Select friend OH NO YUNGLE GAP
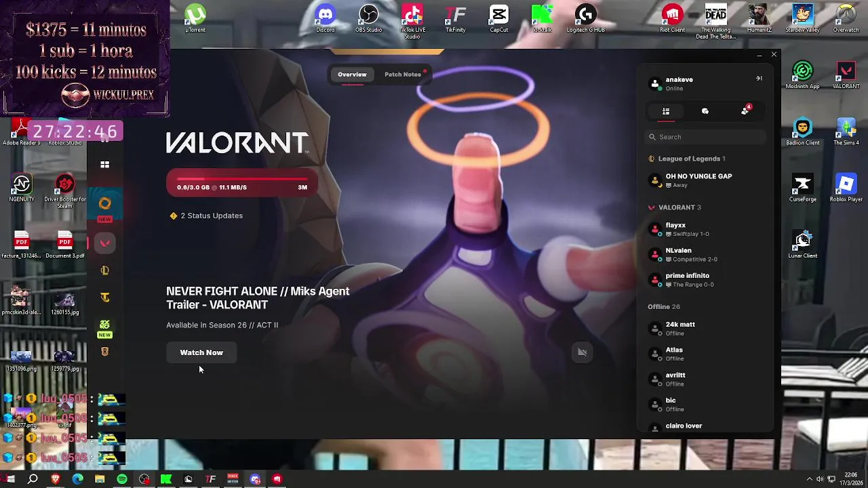The image size is (868, 488). (x=705, y=180)
